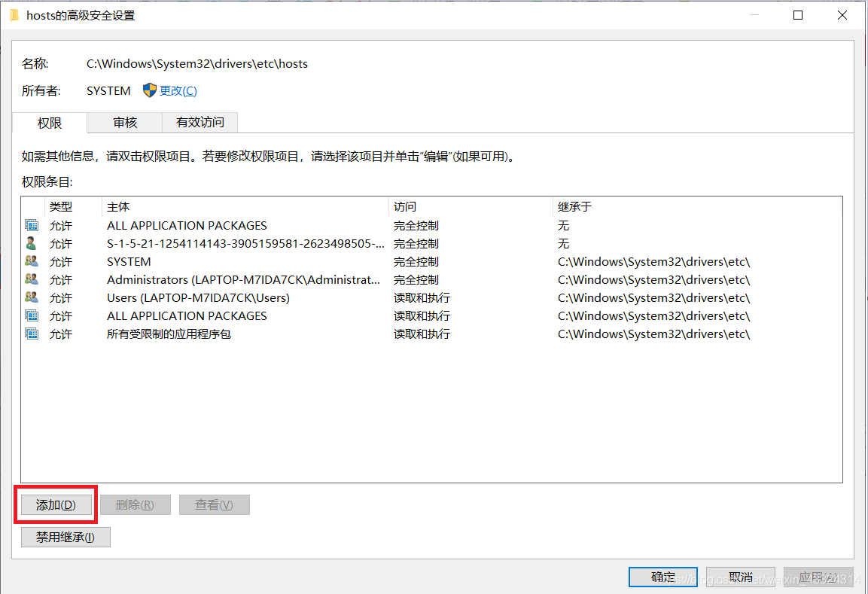Click the 添加(D) button
The height and width of the screenshot is (594, 868).
56,504
